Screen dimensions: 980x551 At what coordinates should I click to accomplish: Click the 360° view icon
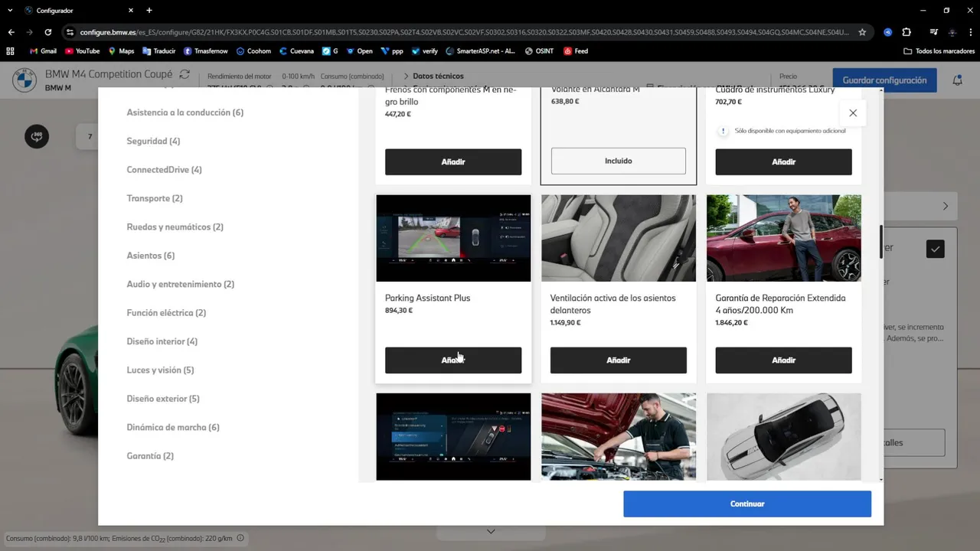[x=37, y=136]
